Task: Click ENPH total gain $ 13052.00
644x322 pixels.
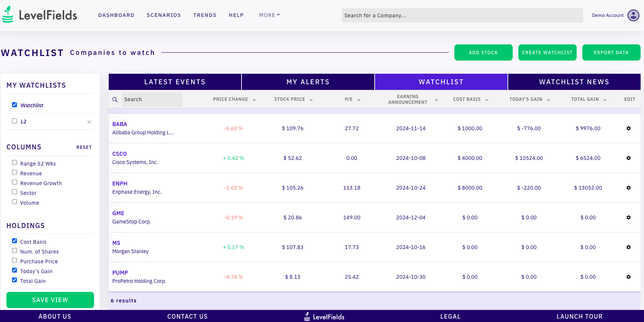Action: click(588, 188)
